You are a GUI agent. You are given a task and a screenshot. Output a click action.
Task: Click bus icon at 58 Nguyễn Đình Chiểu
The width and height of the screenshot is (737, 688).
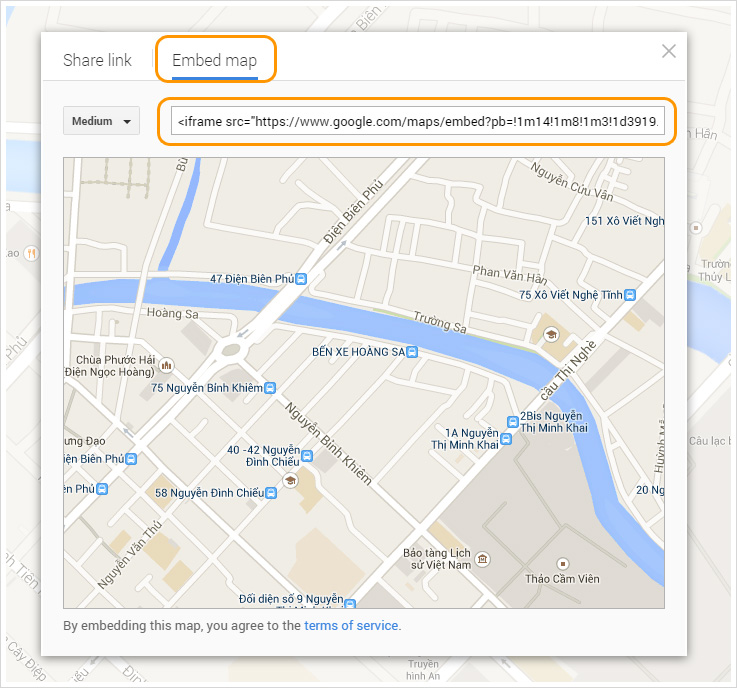(271, 493)
